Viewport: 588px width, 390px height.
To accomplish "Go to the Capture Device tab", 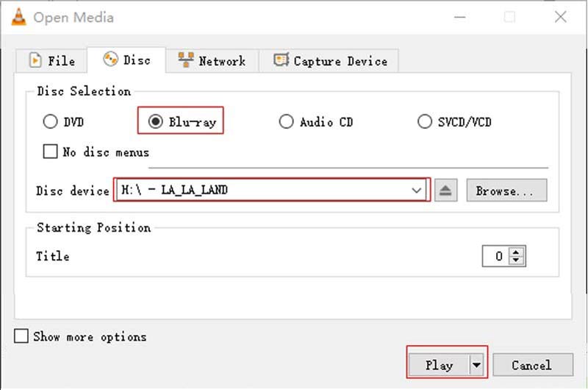I will 329,61.
